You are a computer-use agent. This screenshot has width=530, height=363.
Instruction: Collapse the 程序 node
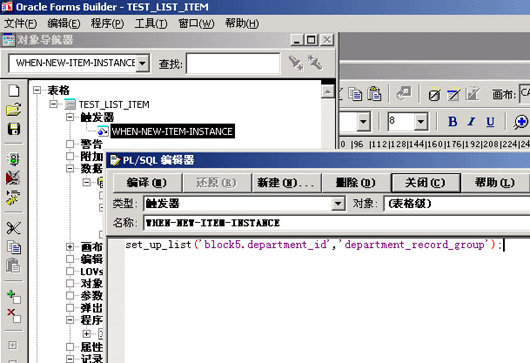(x=70, y=320)
